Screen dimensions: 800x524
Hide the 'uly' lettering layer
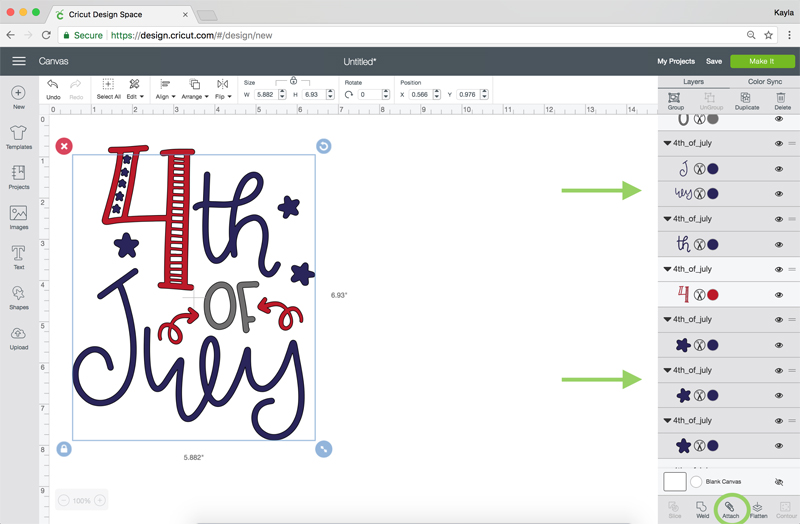click(x=779, y=194)
